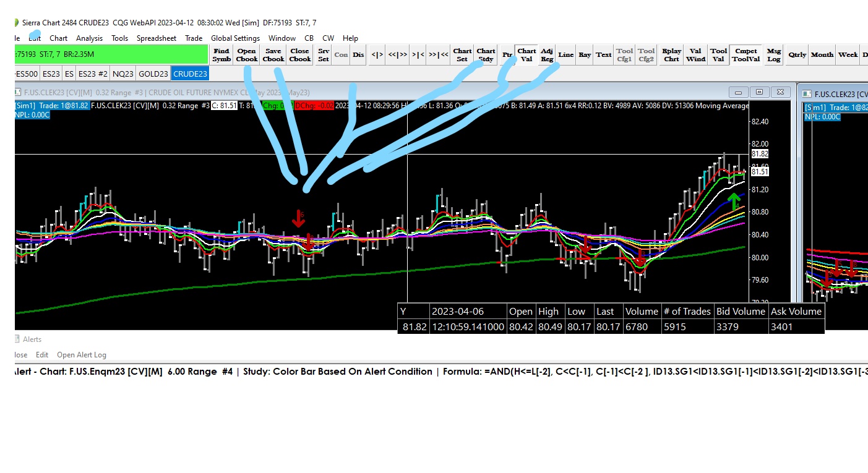Open the Spreadsheet menu

(x=157, y=38)
